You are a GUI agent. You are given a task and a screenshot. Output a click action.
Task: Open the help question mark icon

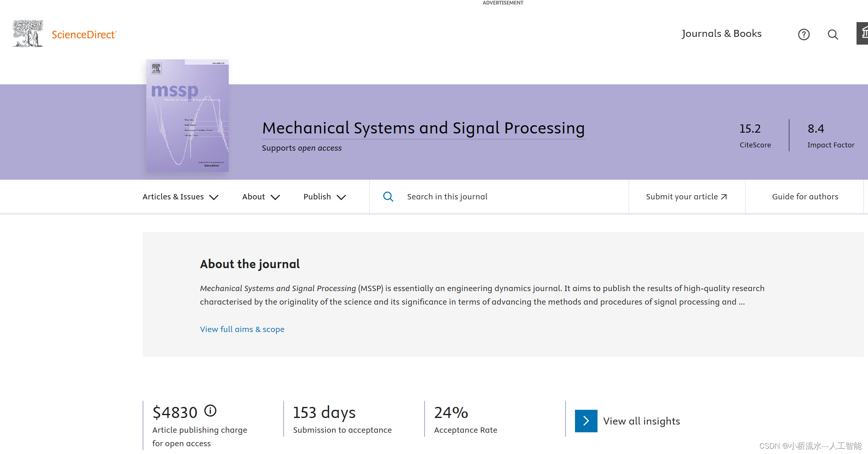804,34
